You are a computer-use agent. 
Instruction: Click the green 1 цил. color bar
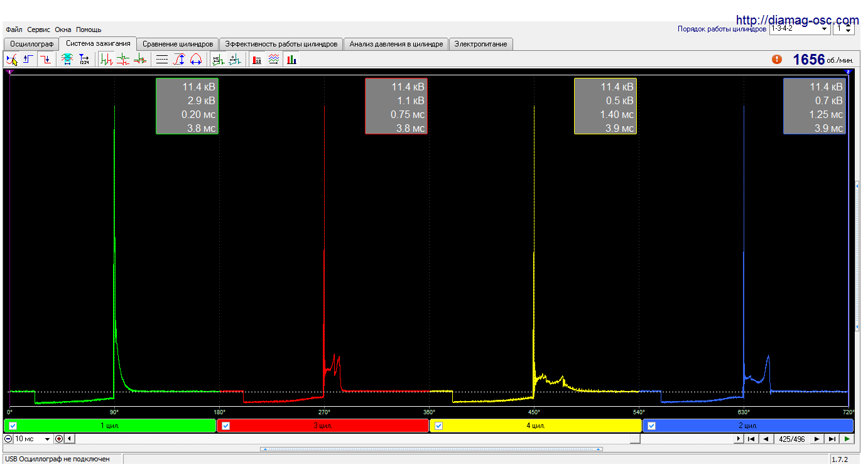click(110, 426)
